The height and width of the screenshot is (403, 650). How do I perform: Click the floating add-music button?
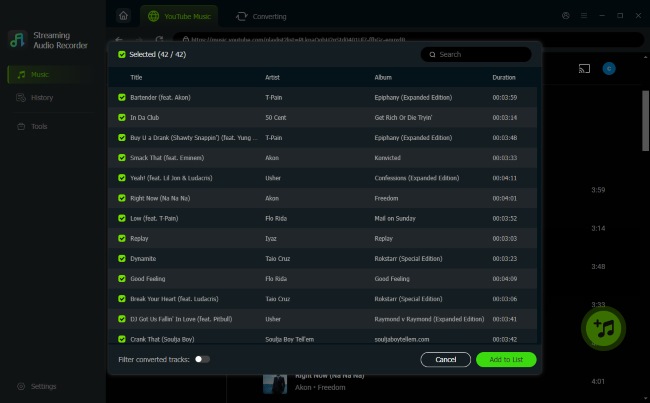pyautogui.click(x=604, y=328)
